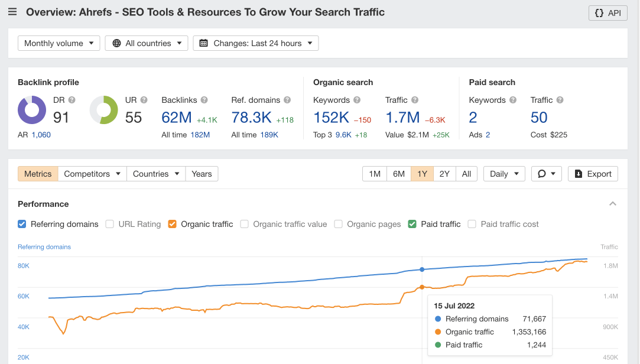The width and height of the screenshot is (640, 364).
Task: Click Organic search Traffic help icon
Action: [415, 100]
